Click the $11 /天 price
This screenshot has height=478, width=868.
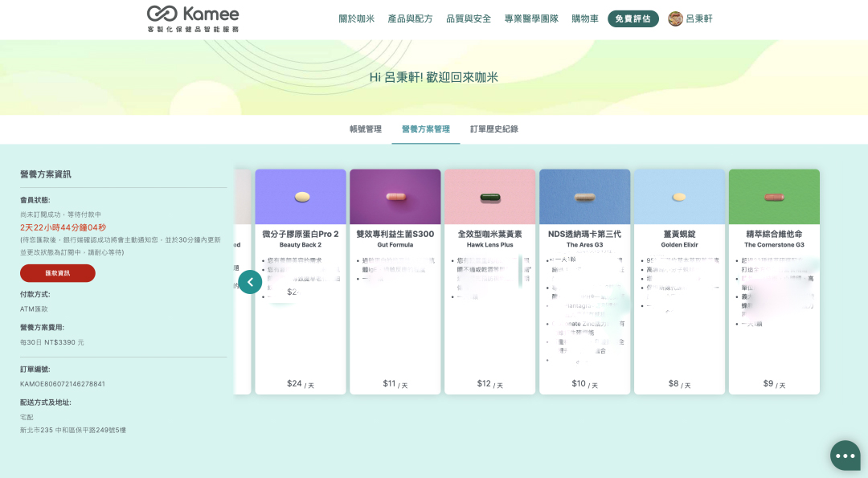point(395,384)
